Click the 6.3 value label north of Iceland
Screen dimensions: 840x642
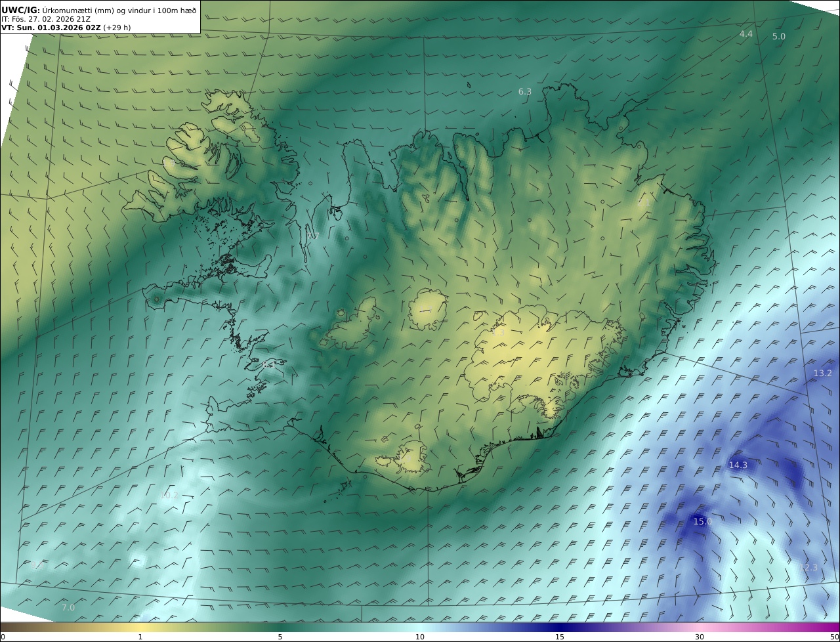pos(525,92)
